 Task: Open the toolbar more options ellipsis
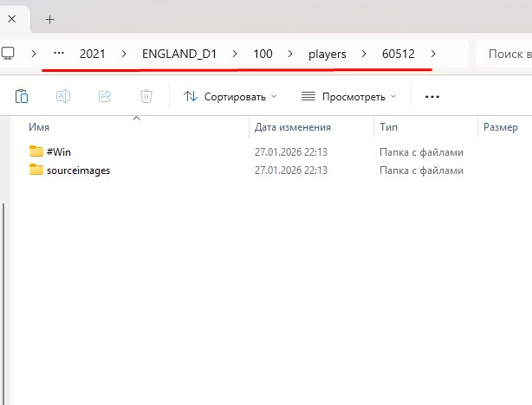click(432, 97)
